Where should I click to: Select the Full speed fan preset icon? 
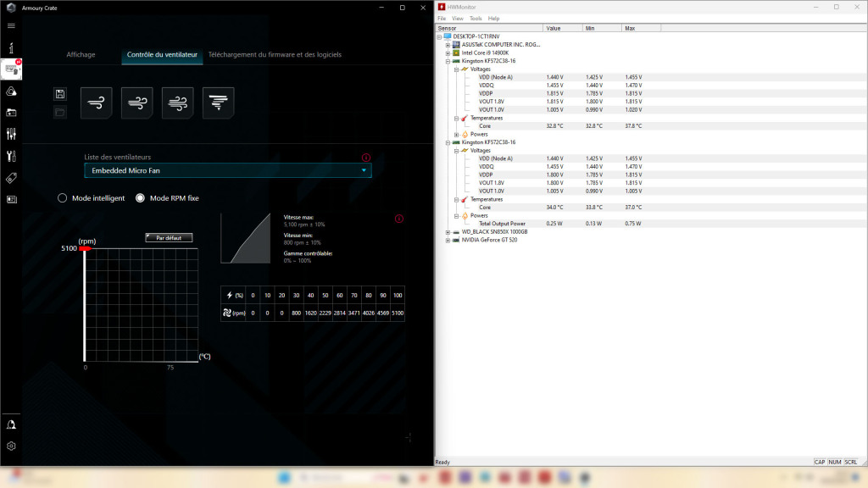coord(218,102)
